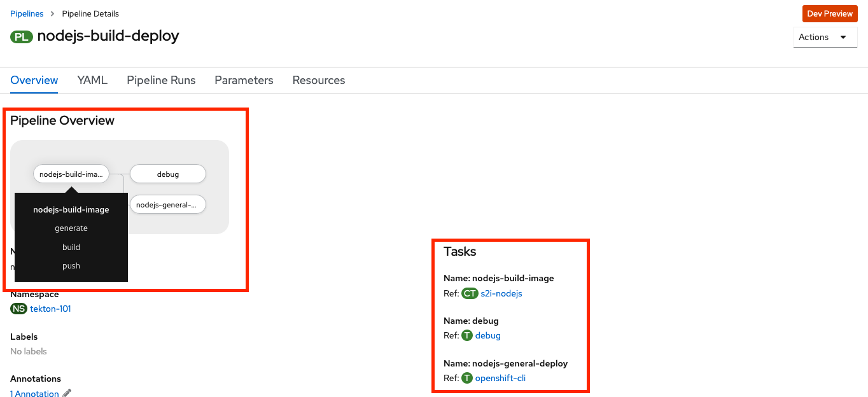Click the generate step in tooltip

71,228
